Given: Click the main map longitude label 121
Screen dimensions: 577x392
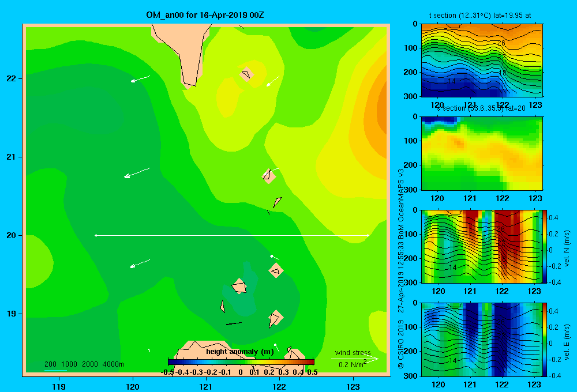Looking at the screenshot, I should [x=206, y=386].
